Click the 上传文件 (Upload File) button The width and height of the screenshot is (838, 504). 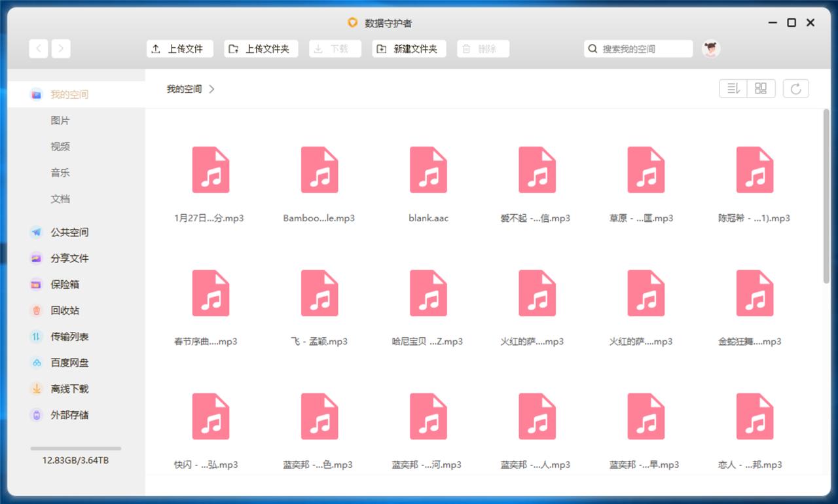179,48
